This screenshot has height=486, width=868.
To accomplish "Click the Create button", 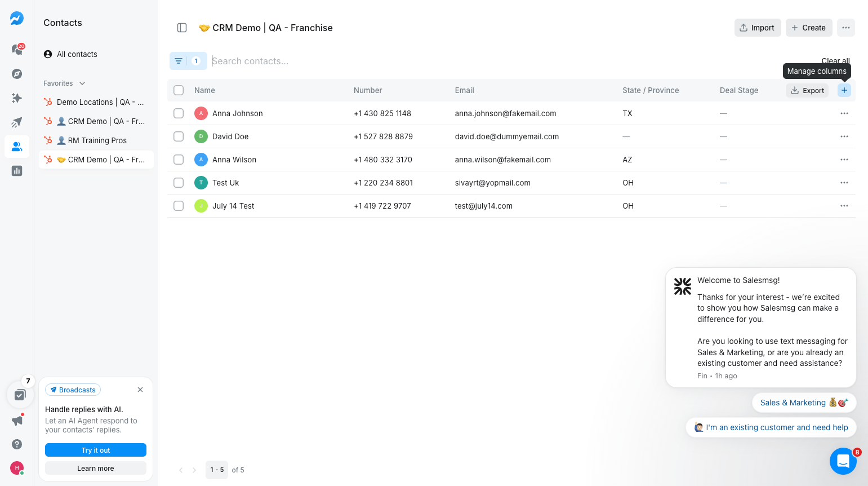I will 809,28.
